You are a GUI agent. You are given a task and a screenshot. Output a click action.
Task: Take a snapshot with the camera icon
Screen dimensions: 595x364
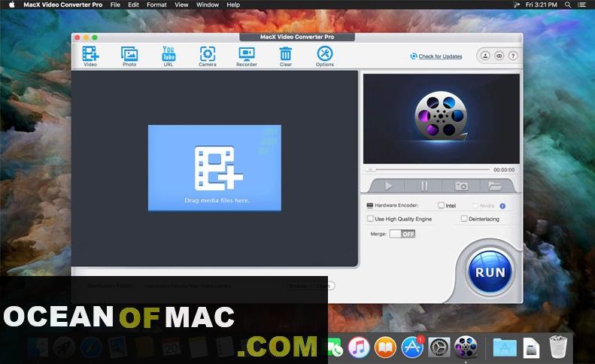click(x=461, y=186)
